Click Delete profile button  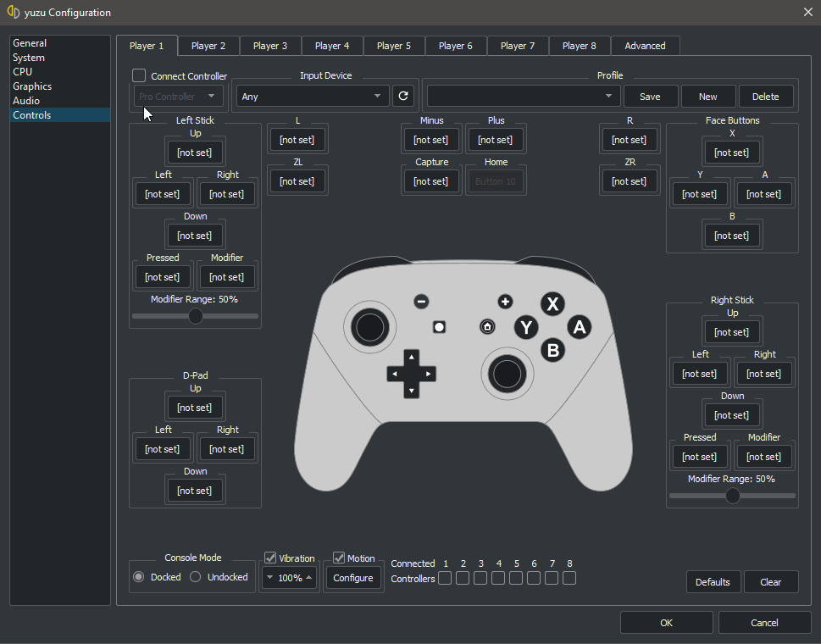tap(765, 97)
